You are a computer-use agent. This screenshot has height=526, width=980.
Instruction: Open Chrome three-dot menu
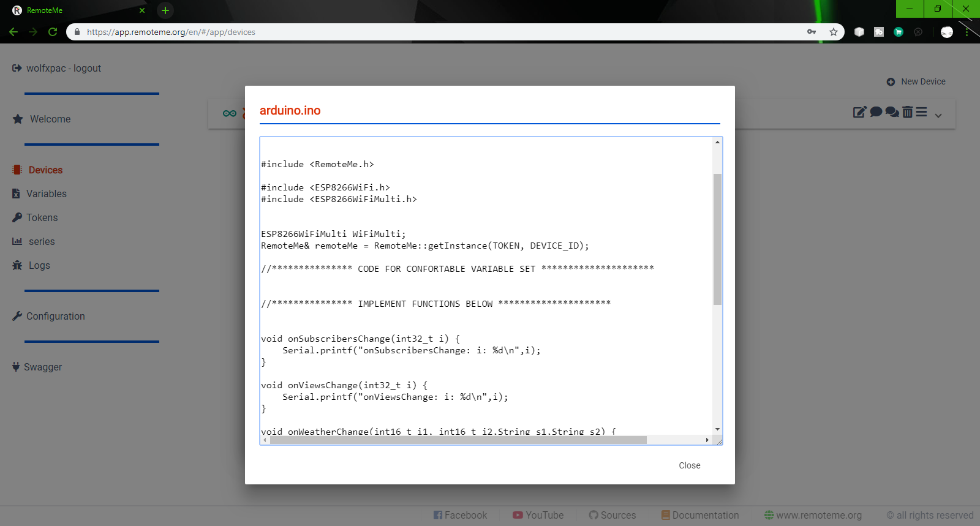point(967,32)
